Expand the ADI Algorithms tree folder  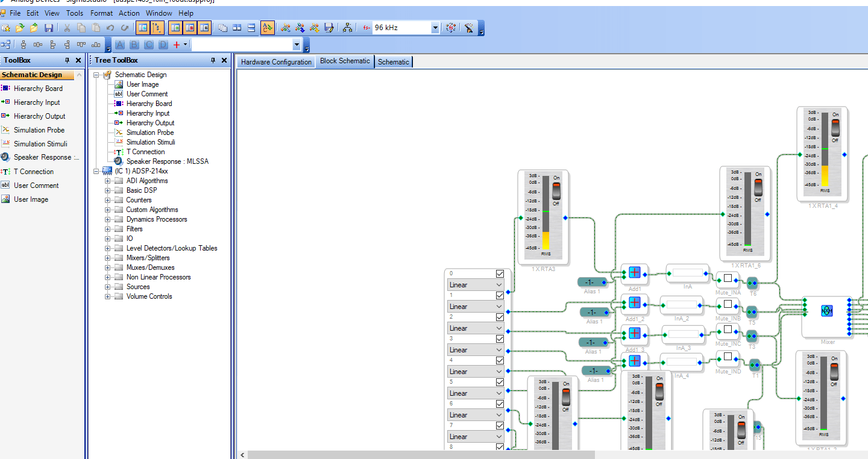[x=108, y=181]
